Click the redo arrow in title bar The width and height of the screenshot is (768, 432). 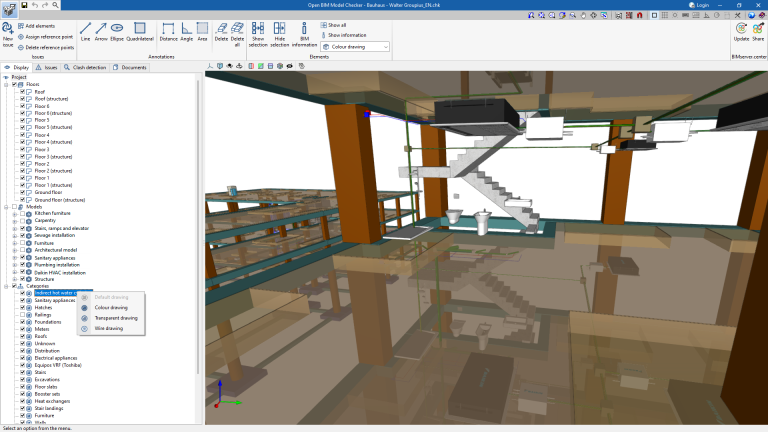pyautogui.click(x=45, y=5)
